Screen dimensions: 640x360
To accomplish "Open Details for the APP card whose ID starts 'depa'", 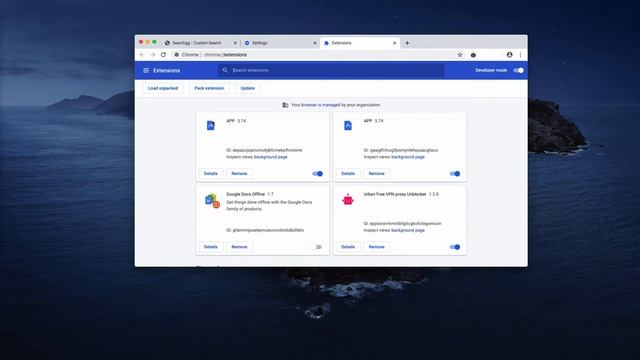I will coord(211,173).
